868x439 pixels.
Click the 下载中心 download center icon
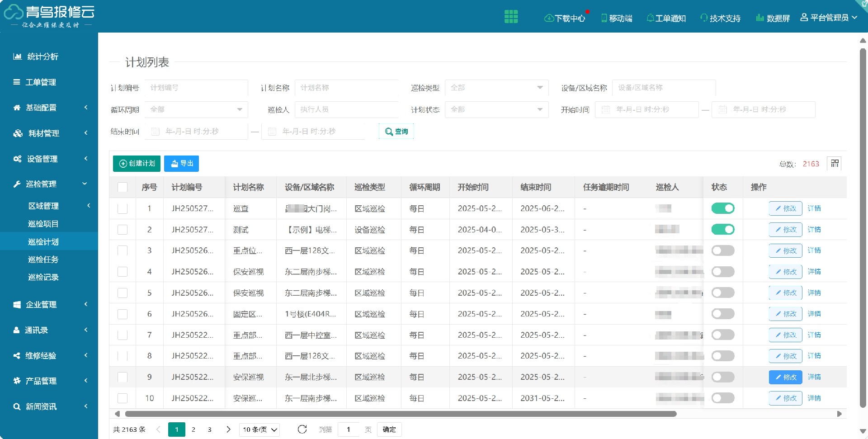549,18
